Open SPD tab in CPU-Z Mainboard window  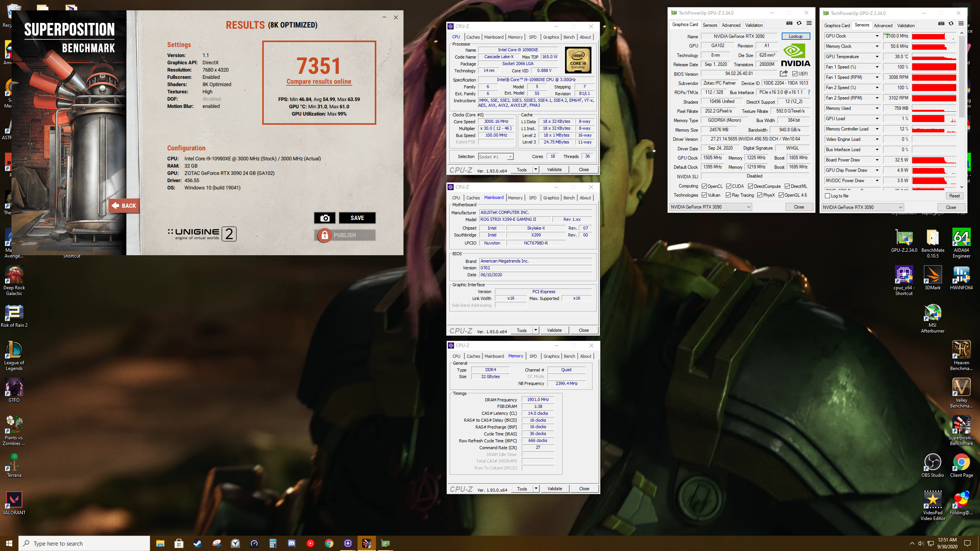(532, 198)
